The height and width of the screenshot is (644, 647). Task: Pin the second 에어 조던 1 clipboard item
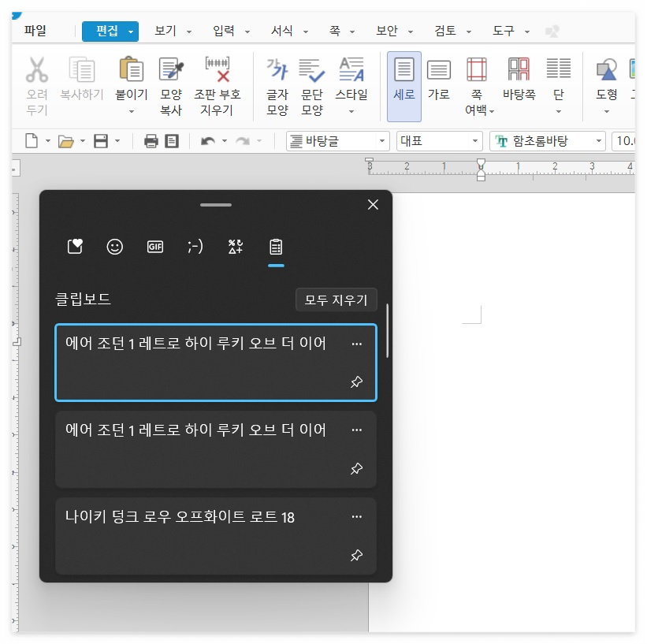click(356, 468)
